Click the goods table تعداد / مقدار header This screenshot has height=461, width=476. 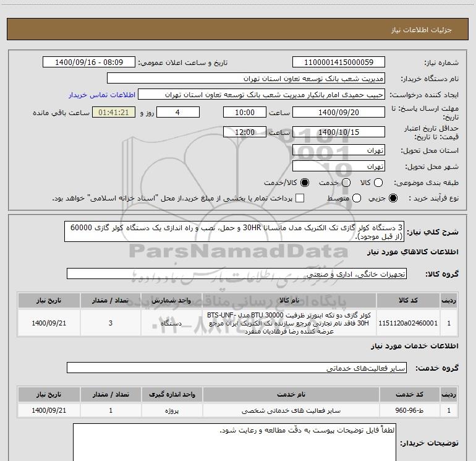pyautogui.click(x=111, y=300)
